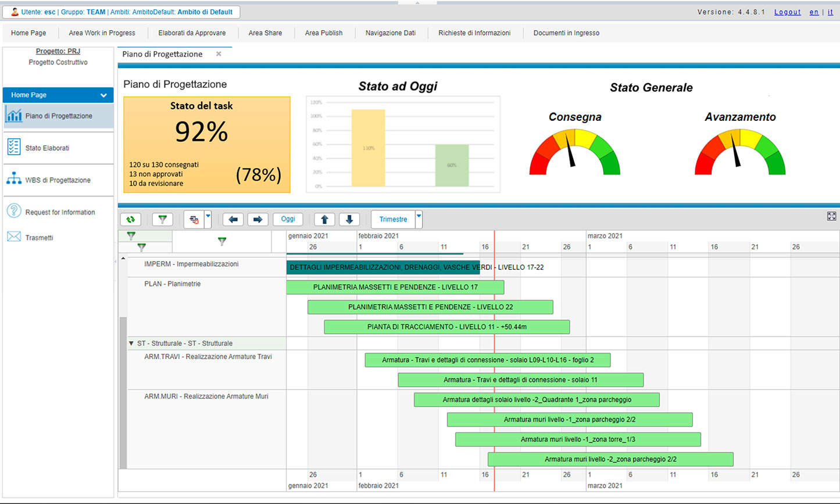Open Stato Elaborati checklist icon
The height and width of the screenshot is (504, 840).
[14, 147]
